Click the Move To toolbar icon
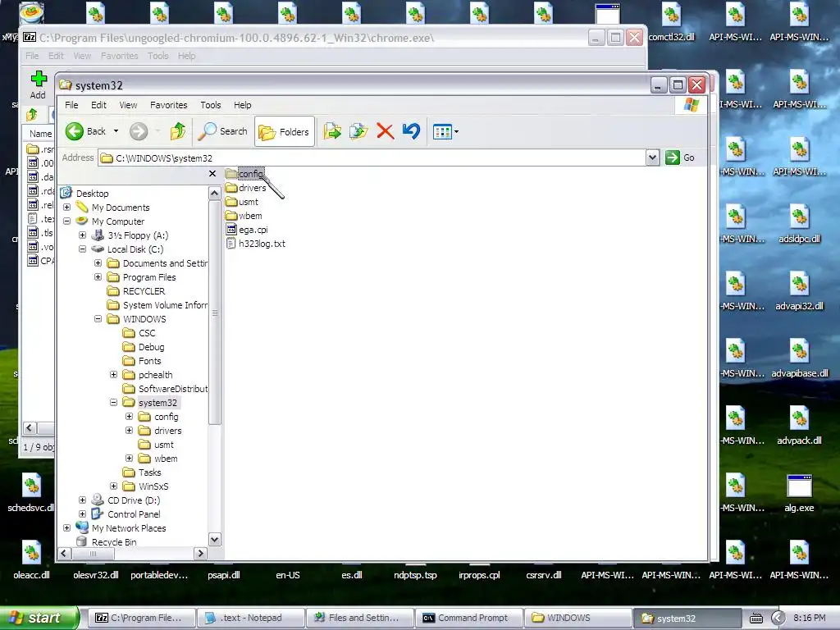 pyautogui.click(x=332, y=131)
